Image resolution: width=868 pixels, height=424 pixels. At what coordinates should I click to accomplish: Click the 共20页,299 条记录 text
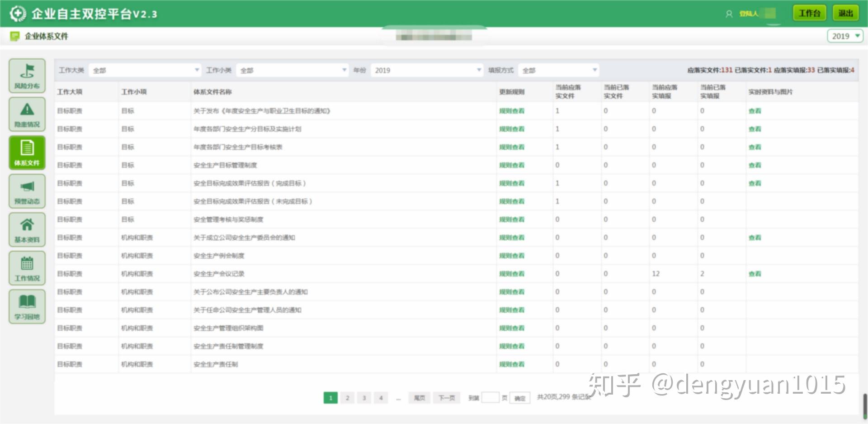coord(564,397)
